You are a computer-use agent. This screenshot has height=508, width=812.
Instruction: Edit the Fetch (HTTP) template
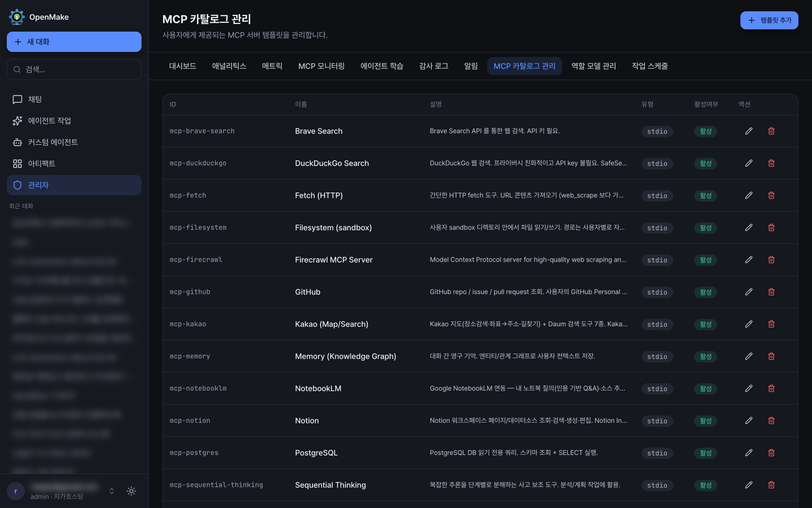coord(749,196)
